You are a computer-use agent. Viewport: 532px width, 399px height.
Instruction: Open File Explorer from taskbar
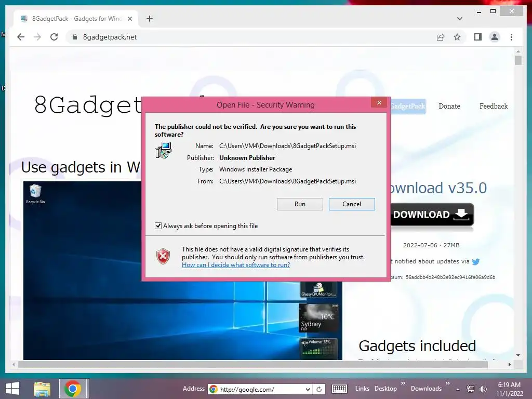[42, 389]
